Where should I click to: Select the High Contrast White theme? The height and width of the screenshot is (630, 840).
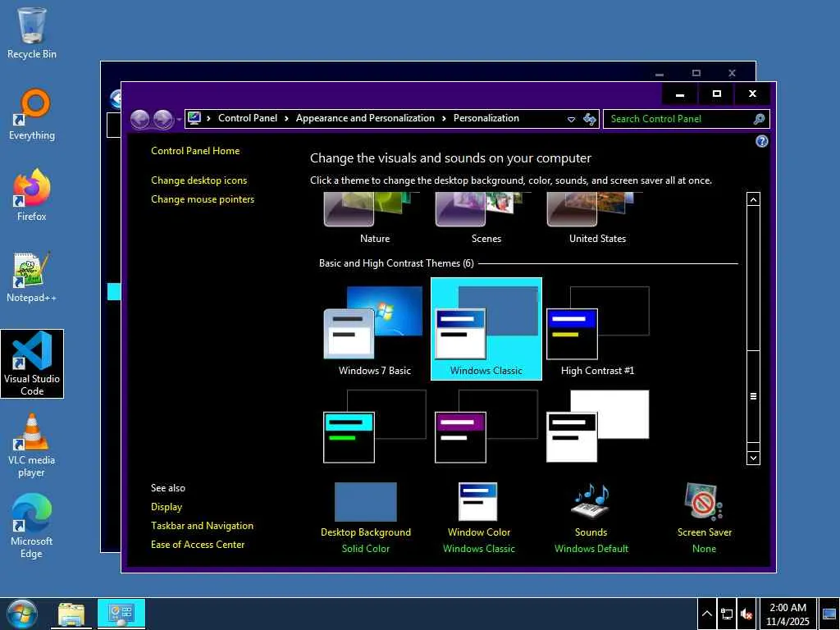pyautogui.click(x=597, y=427)
